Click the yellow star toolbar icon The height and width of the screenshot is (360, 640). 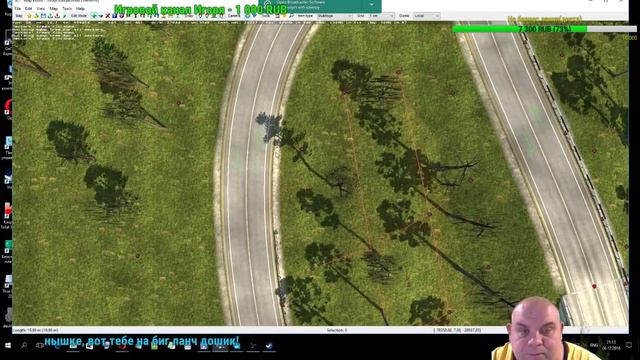click(x=29, y=16)
